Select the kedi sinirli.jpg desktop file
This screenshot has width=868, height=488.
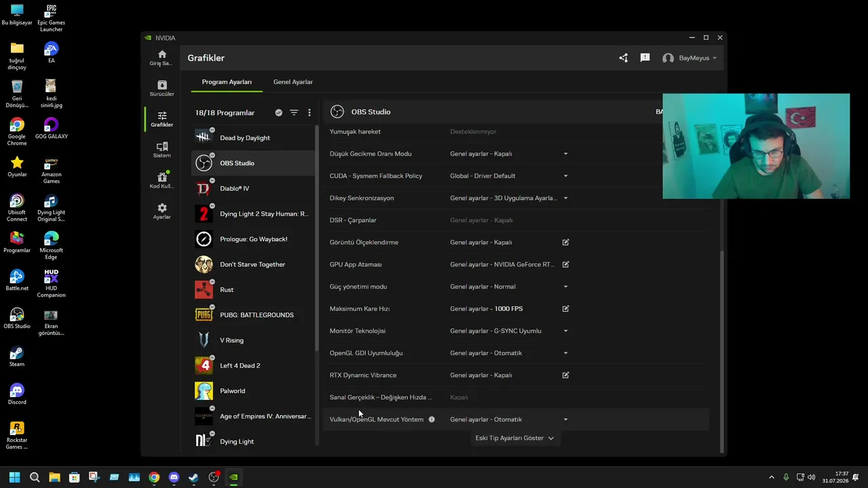click(51, 94)
